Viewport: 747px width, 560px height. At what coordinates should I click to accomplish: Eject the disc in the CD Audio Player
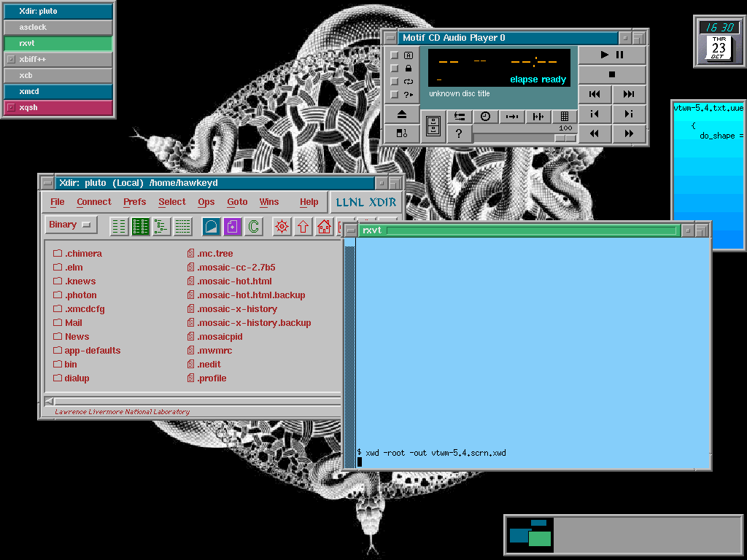coord(402,114)
